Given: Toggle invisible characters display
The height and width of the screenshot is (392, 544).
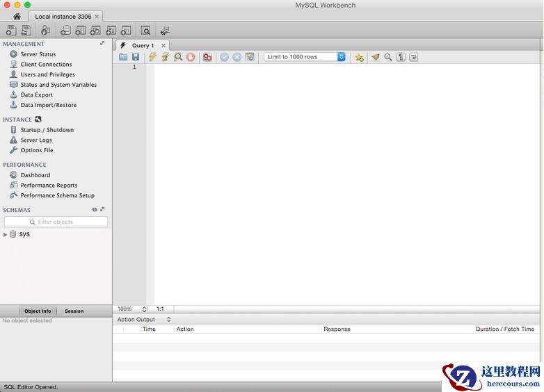Looking at the screenshot, I should (401, 57).
